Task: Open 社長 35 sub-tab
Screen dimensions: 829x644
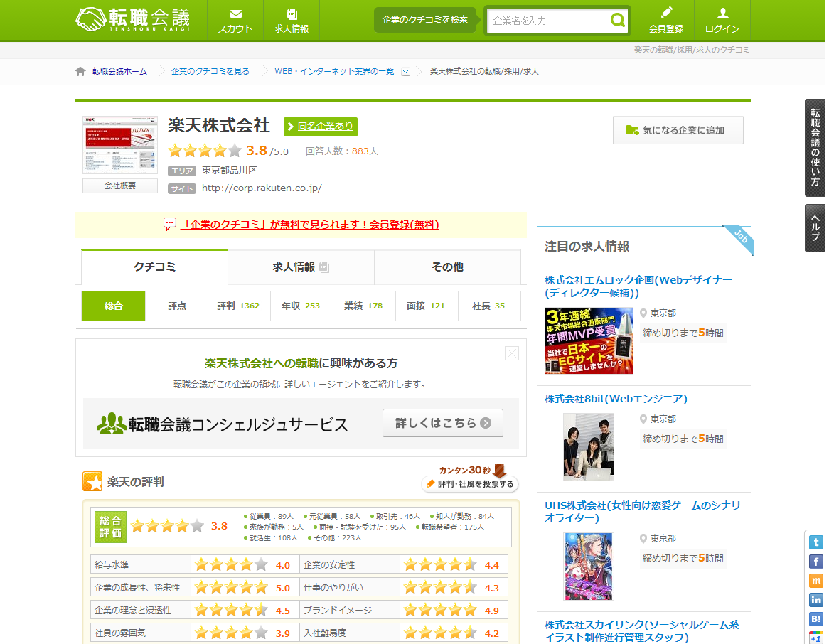Action: [488, 306]
